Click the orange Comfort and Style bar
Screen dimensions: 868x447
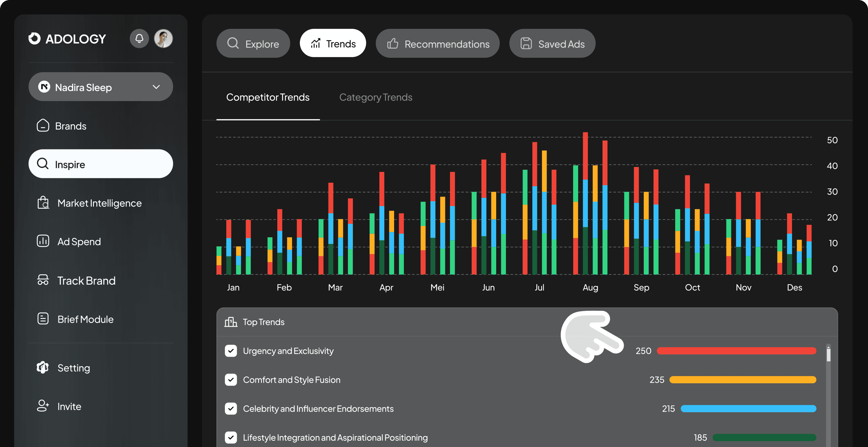tap(743, 380)
